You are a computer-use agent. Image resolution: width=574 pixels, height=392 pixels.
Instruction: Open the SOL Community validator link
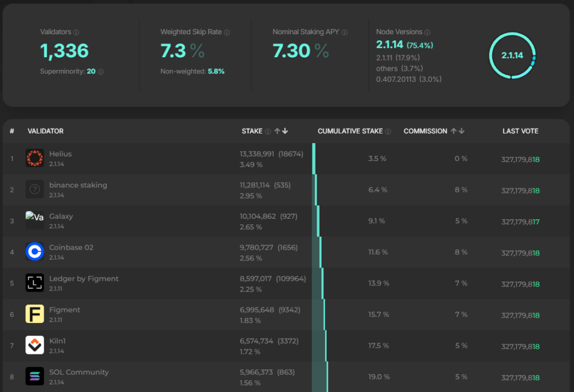point(78,372)
